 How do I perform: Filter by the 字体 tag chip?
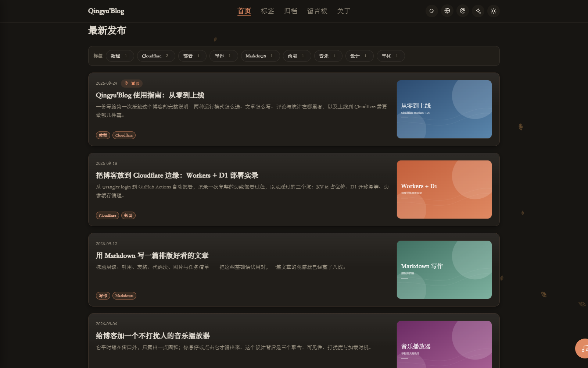click(x=391, y=56)
